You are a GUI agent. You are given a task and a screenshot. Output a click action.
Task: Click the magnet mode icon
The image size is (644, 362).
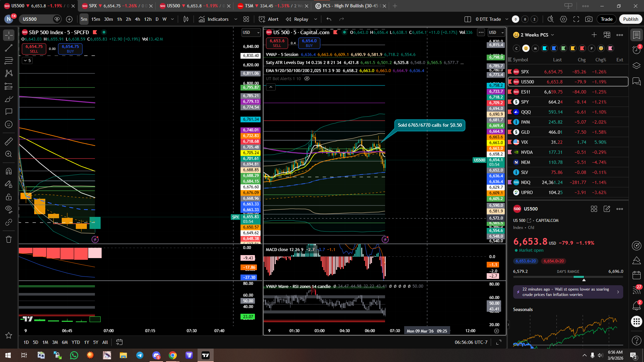[9, 171]
